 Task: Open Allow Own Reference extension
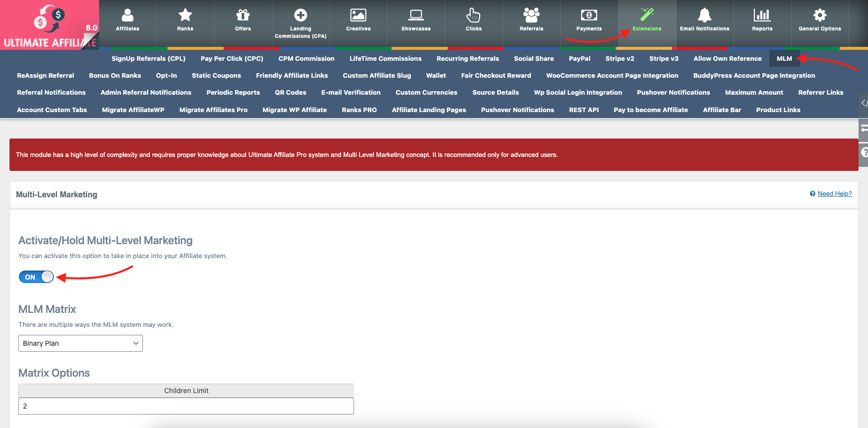(728, 59)
